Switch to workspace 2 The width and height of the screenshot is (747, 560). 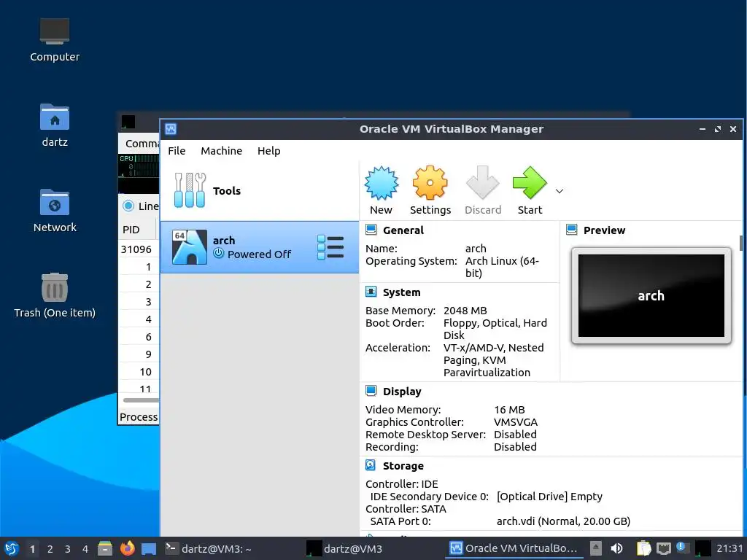point(50,549)
